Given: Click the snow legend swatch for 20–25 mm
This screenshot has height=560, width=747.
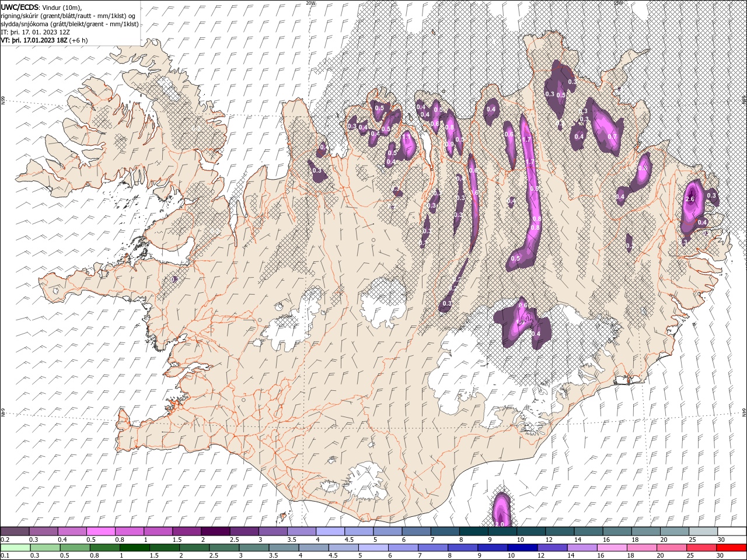Looking at the screenshot, I should point(674,531).
